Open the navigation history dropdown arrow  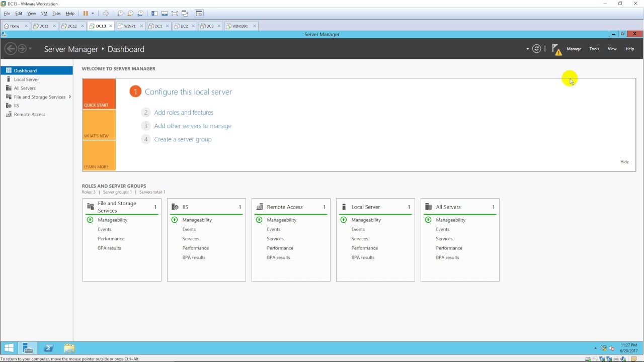click(30, 49)
